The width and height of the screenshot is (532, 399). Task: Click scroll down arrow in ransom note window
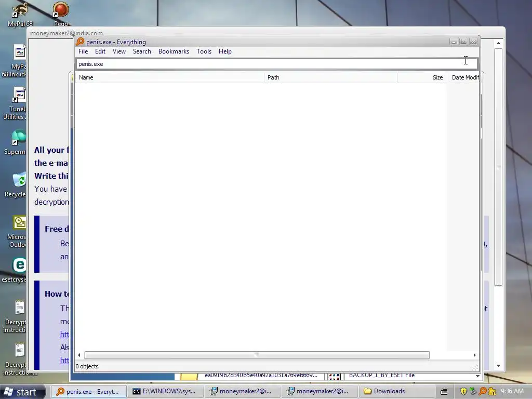[x=498, y=366]
